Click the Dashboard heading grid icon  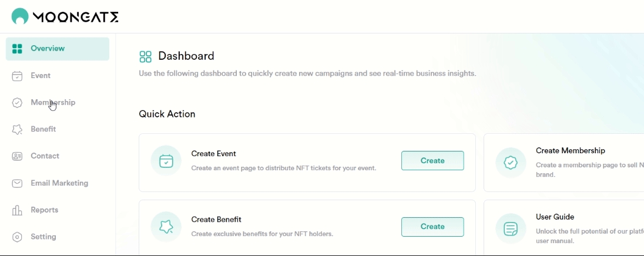[145, 56]
